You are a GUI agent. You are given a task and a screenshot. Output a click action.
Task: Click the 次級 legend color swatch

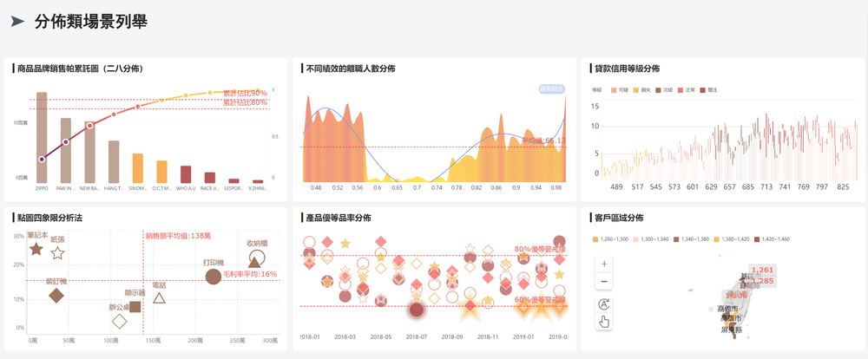pos(659,90)
